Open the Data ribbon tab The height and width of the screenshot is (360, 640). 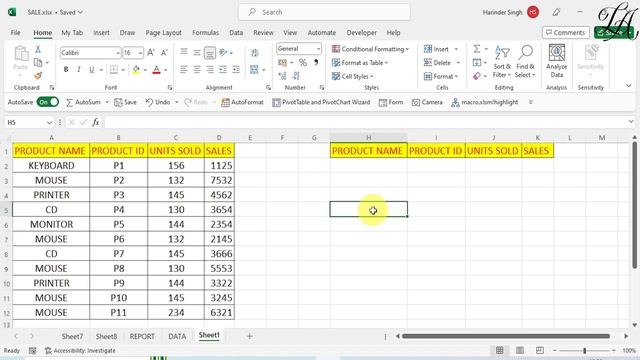236,33
